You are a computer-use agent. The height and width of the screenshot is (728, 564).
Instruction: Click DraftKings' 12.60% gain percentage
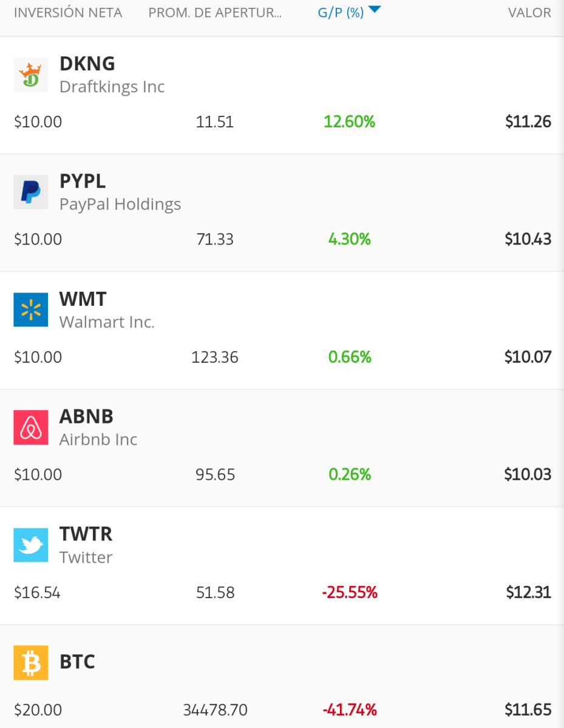(x=350, y=122)
